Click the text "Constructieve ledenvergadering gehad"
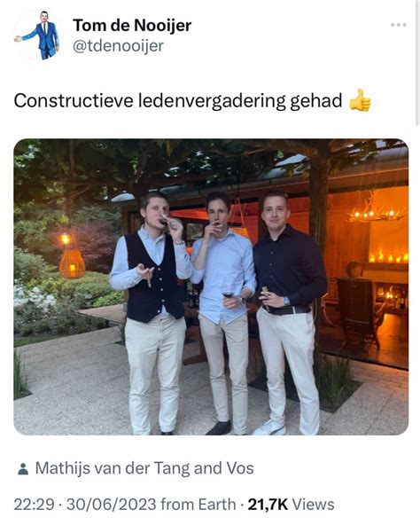This screenshot has width=420, height=525. pos(178,100)
